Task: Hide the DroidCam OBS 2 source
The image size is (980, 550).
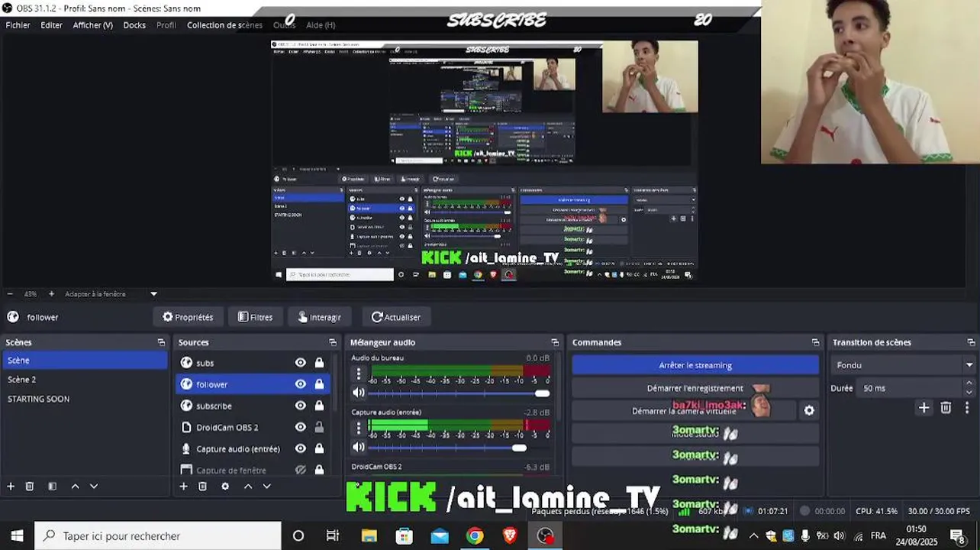Action: [x=301, y=427]
